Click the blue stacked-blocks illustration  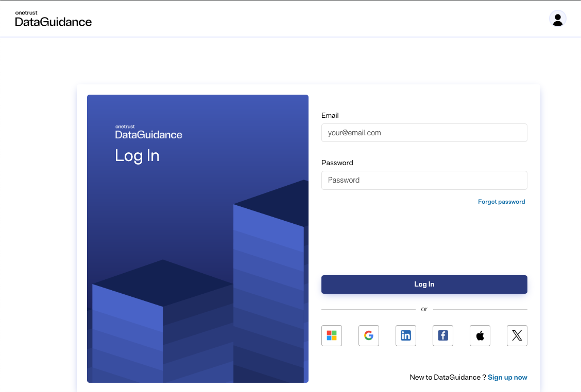(206, 298)
